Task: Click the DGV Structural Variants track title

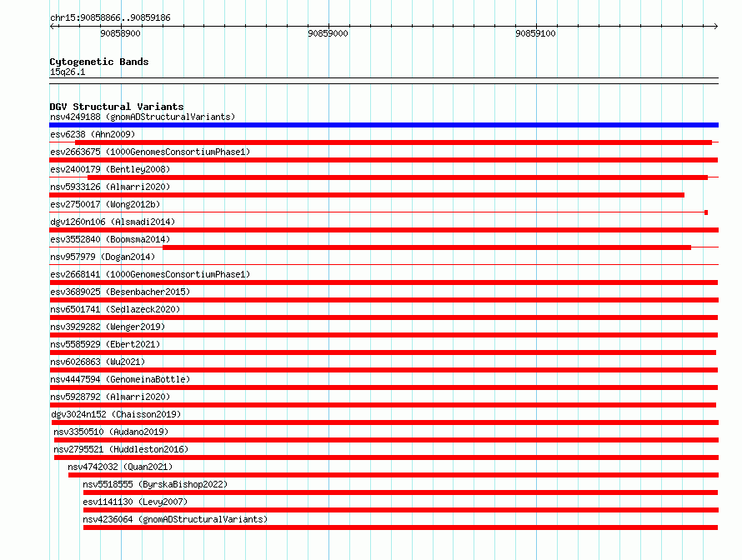Action: click(x=117, y=107)
